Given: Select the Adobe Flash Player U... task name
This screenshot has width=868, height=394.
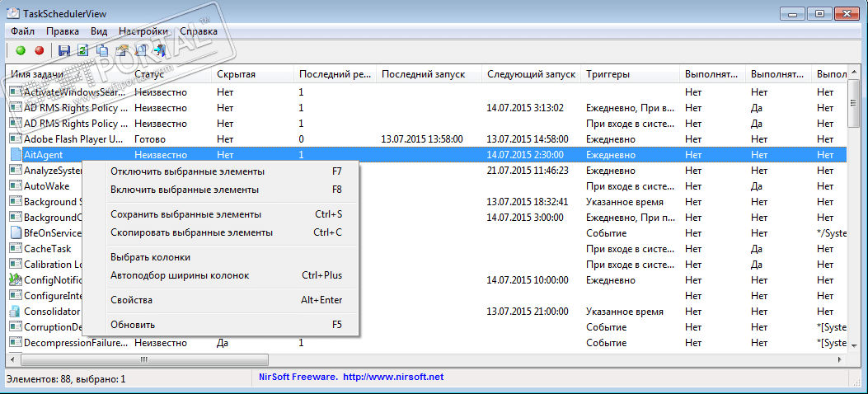Looking at the screenshot, I should click(x=75, y=139).
